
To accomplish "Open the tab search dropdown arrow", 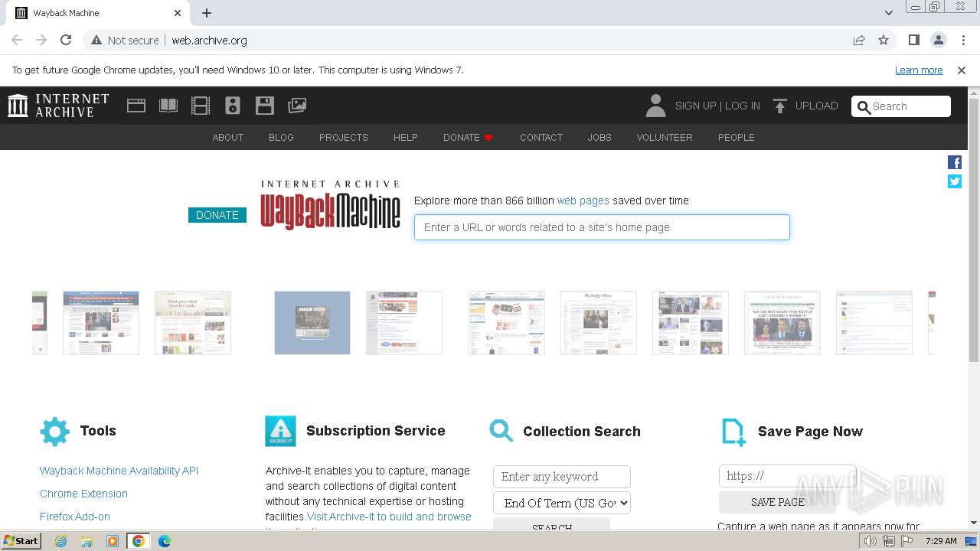I will click(x=888, y=13).
